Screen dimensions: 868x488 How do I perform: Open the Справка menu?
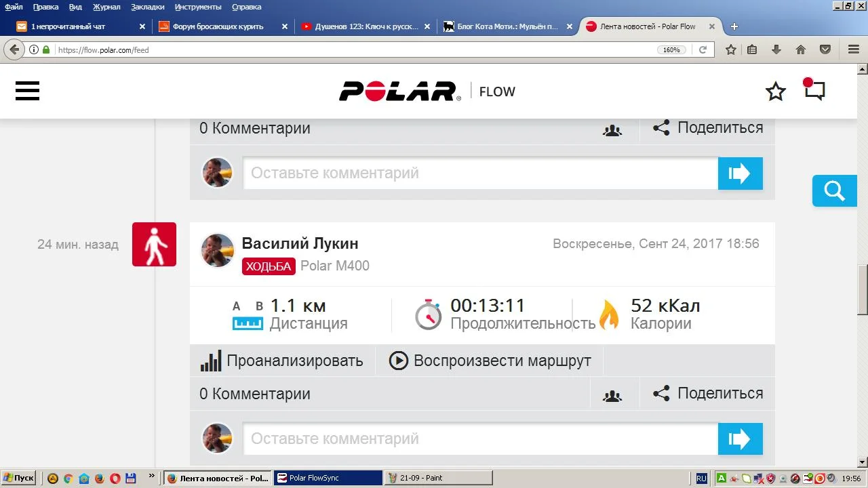pyautogui.click(x=246, y=7)
